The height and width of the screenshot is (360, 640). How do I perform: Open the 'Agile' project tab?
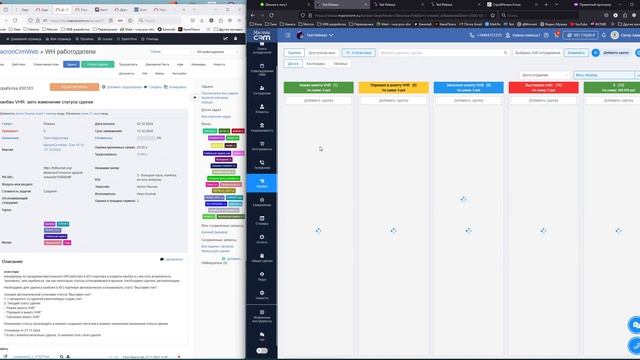[x=180, y=64]
